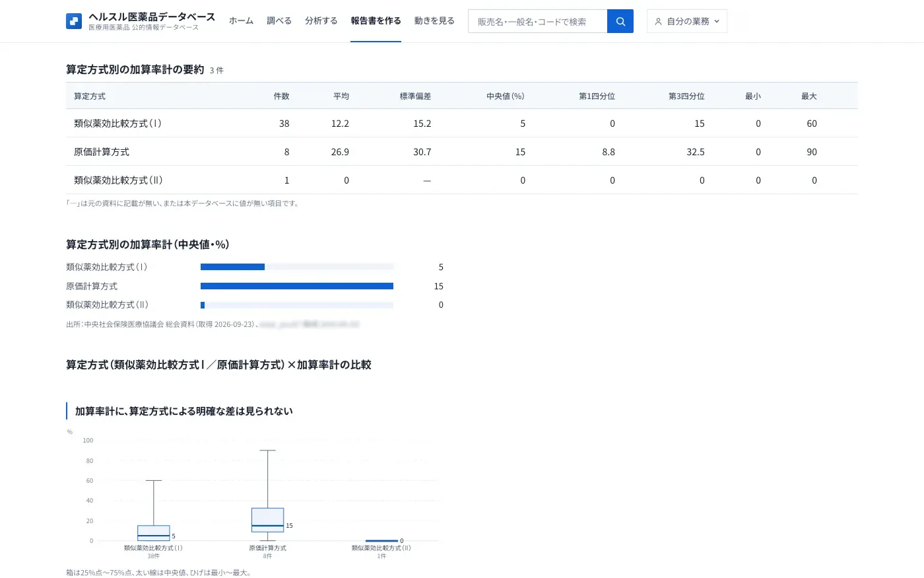Screen dimensions: 924x578
Task: Click the 平均 column header
Action: 341,96
